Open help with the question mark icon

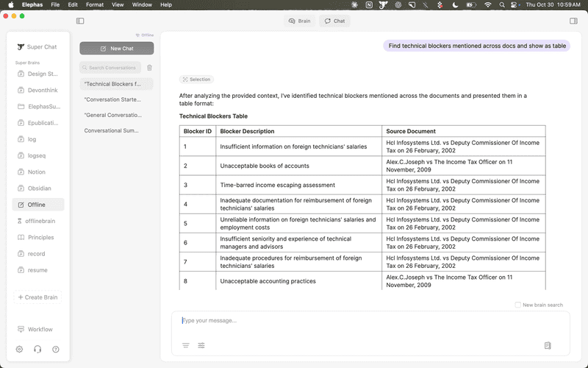coord(56,349)
